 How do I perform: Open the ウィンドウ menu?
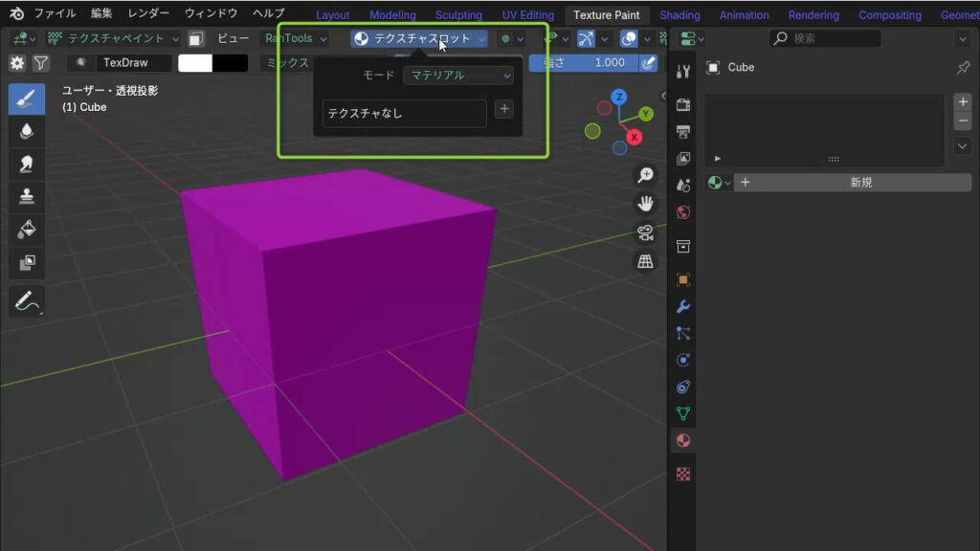pos(211,13)
